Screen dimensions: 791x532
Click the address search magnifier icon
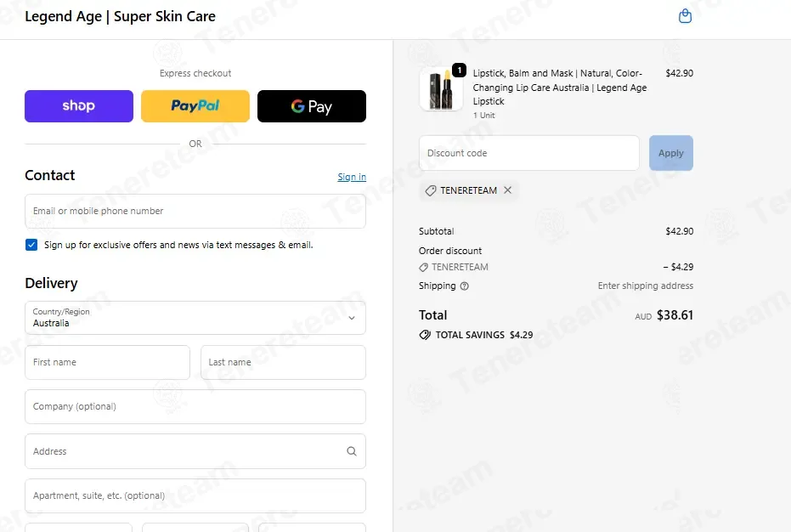click(352, 451)
